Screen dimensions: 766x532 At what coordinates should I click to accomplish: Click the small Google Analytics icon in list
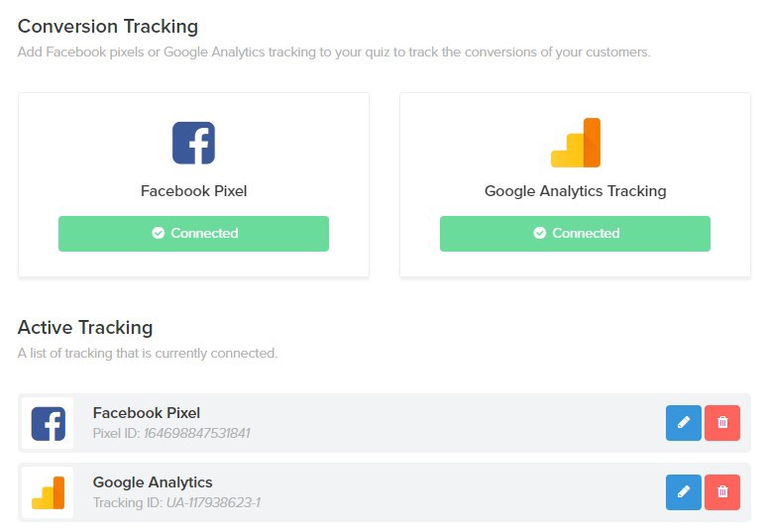point(48,493)
